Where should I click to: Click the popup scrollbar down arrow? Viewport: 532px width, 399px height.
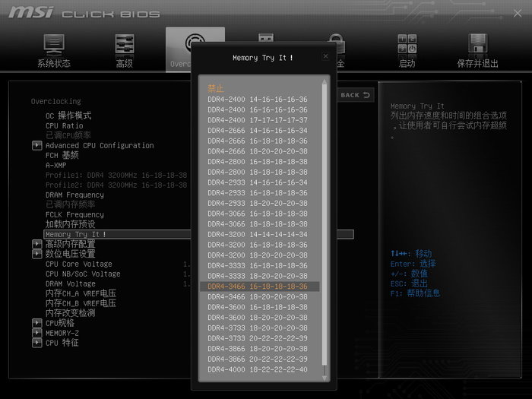[x=325, y=376]
